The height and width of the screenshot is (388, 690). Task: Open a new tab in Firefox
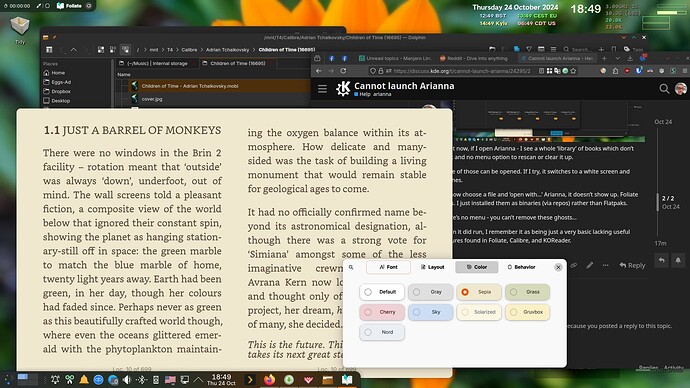click(604, 58)
